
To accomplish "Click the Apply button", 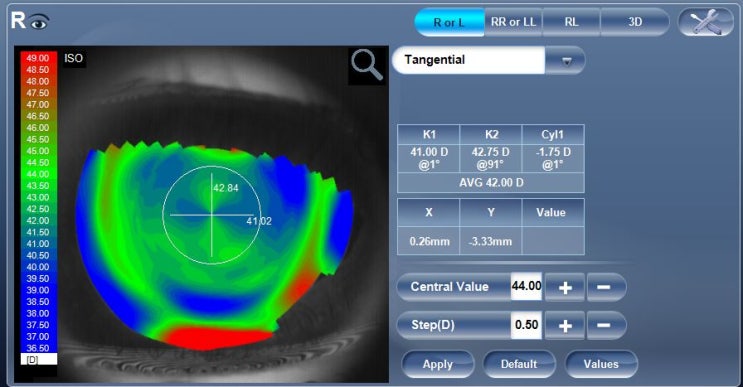I will click(438, 364).
